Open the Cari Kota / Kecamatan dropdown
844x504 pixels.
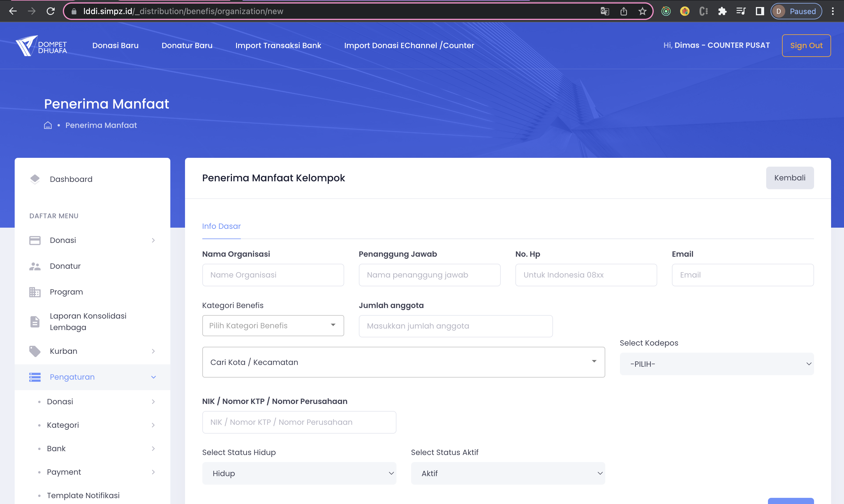pos(403,362)
